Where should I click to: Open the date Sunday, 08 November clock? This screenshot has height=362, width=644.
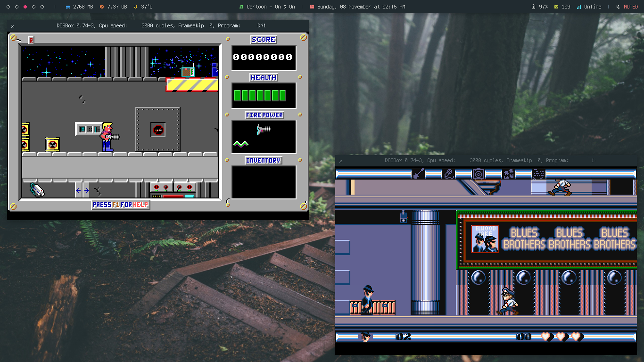tap(357, 7)
